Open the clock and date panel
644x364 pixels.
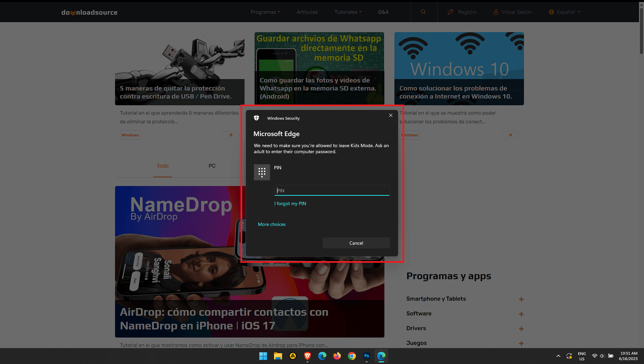(x=629, y=356)
